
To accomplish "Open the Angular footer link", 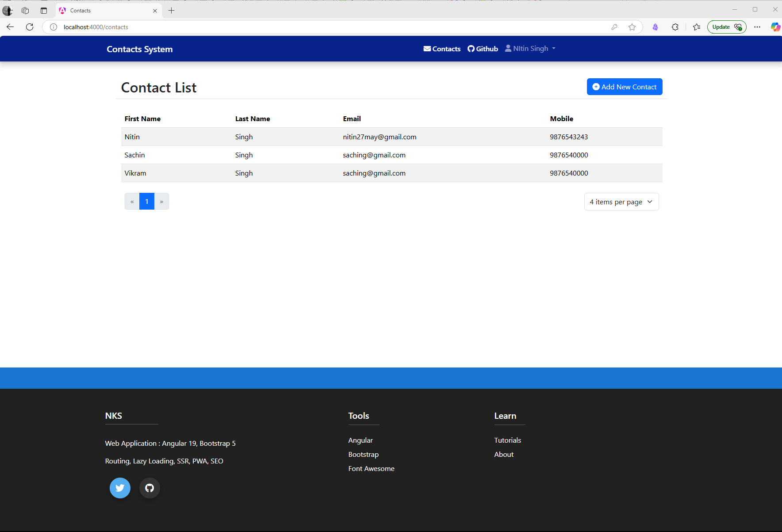I will click(360, 440).
